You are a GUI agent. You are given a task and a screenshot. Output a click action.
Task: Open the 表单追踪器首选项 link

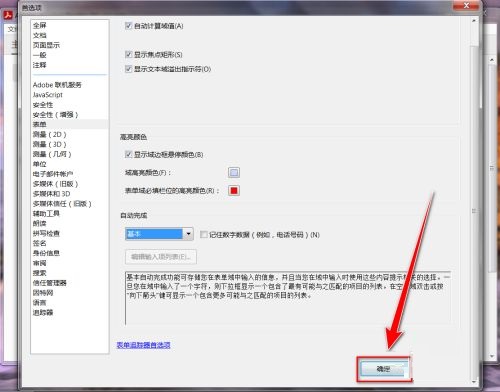[144, 345]
